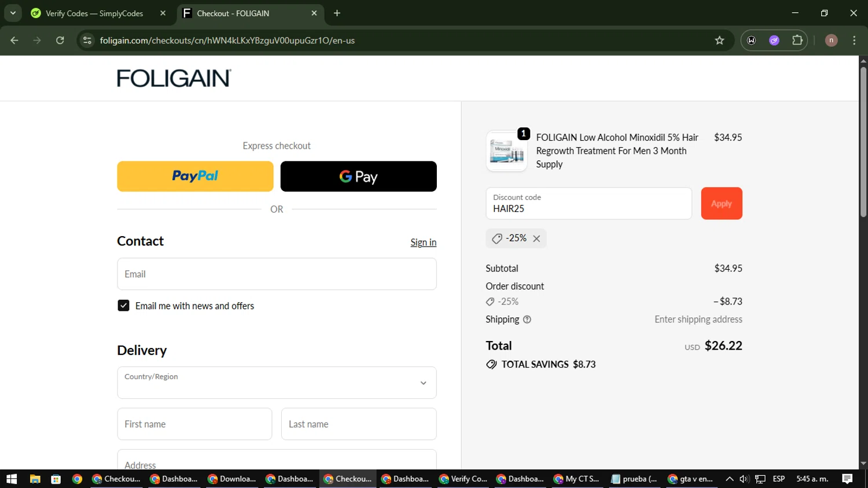The width and height of the screenshot is (868, 488).
Task: Close the Checkout - FOLIGAIN tab
Action: (314, 13)
